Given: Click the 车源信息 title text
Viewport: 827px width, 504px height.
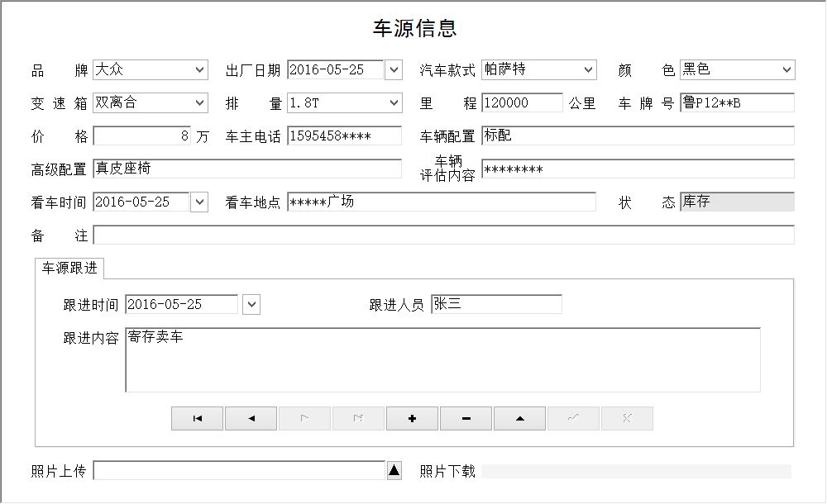Looking at the screenshot, I should point(414,28).
